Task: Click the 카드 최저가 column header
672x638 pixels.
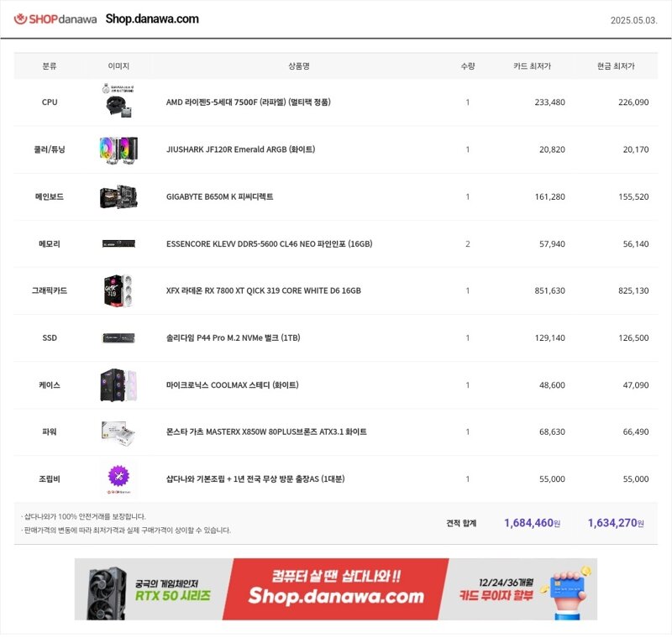Action: coord(532,66)
